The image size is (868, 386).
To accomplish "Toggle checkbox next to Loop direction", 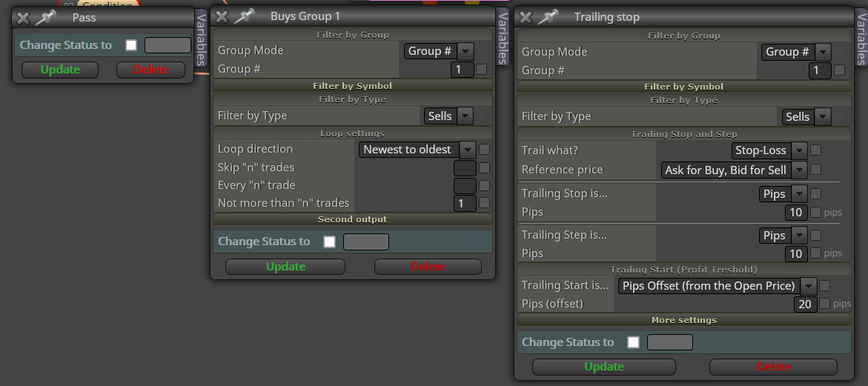I will [x=484, y=150].
